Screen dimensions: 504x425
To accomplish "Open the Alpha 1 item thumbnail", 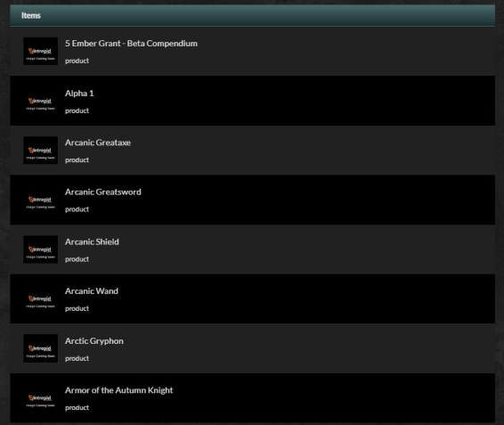I will click(40, 101).
